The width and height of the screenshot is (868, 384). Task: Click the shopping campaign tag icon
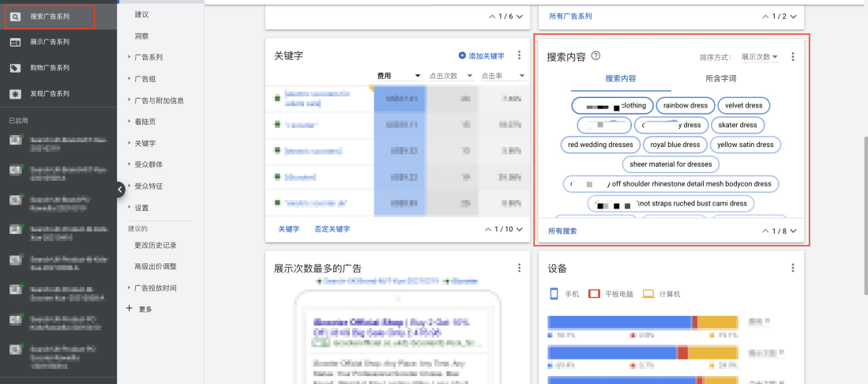16,68
